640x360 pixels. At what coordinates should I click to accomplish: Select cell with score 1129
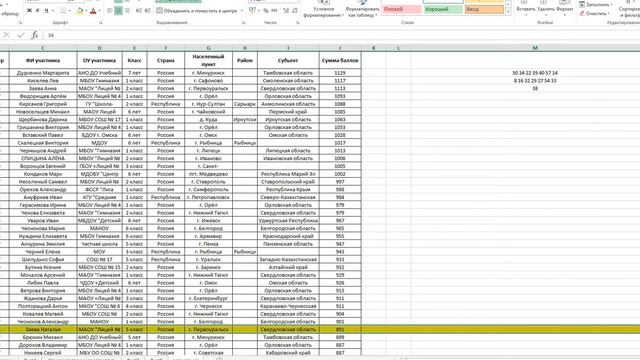coord(340,73)
